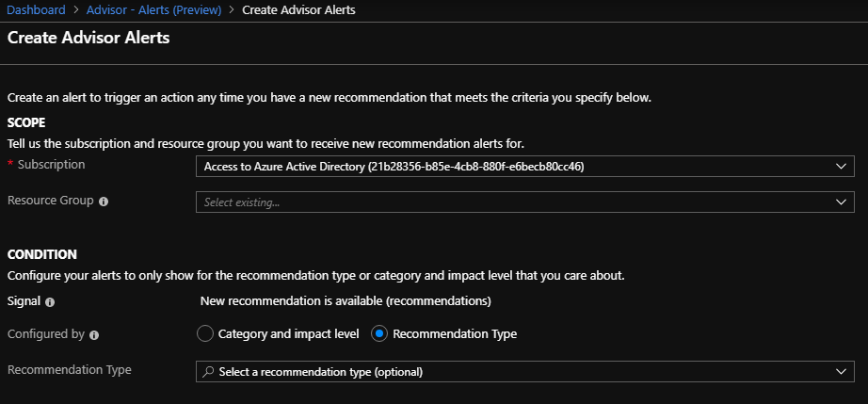
Task: Click the Create Advisor Alerts page heading
Action: tap(88, 39)
